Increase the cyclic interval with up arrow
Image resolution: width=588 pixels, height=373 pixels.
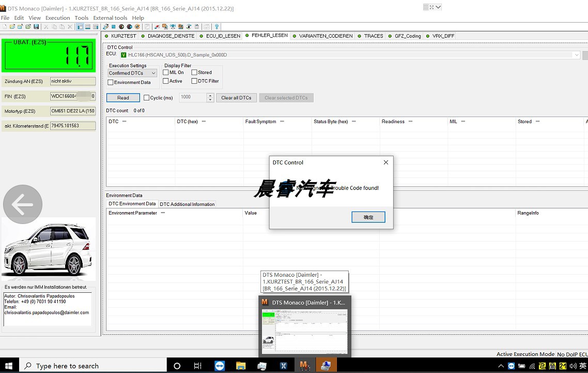(x=210, y=95)
